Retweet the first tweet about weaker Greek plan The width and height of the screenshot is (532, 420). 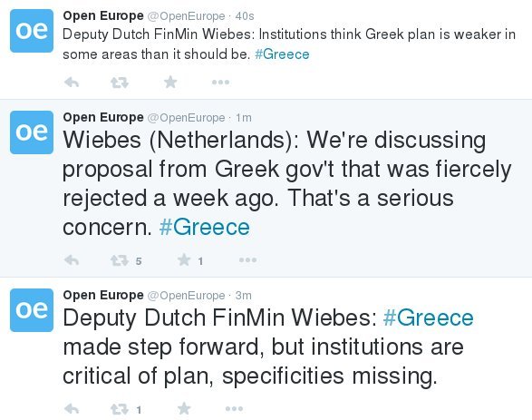[120, 83]
